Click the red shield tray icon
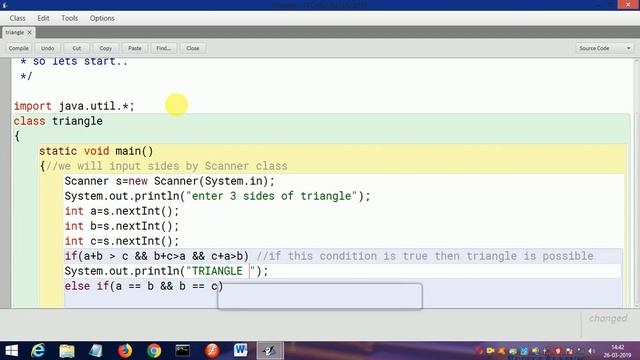The width and height of the screenshot is (640, 360). 558,351
